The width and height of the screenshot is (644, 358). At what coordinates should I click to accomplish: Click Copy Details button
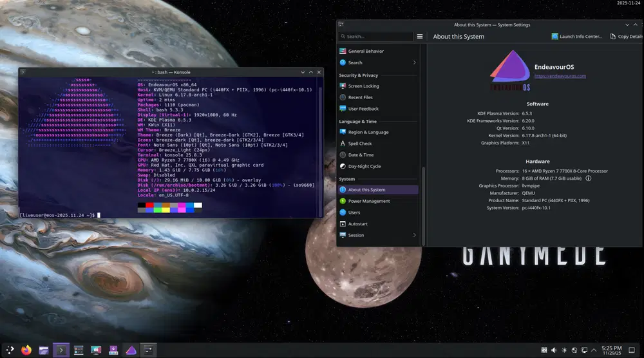coord(626,37)
